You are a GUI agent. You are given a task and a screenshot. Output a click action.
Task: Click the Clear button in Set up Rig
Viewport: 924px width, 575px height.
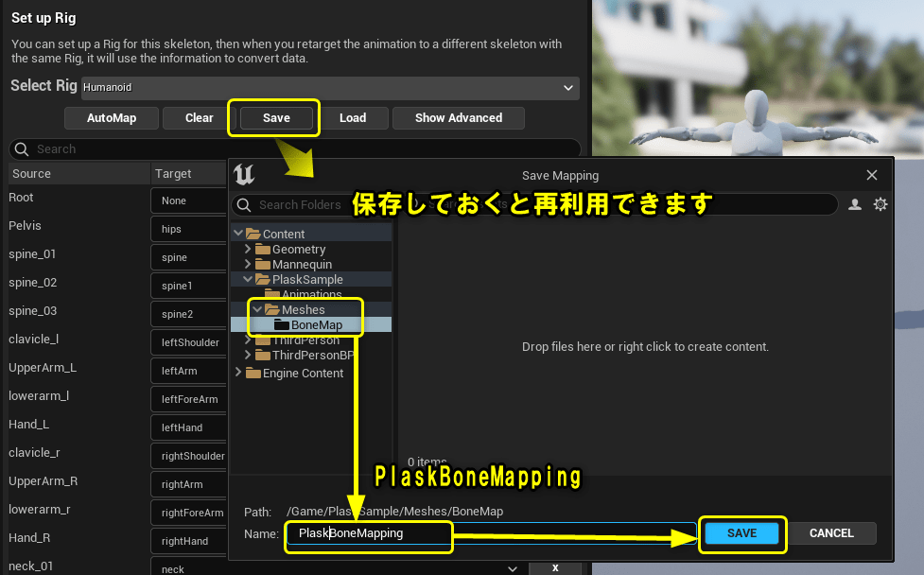point(200,118)
